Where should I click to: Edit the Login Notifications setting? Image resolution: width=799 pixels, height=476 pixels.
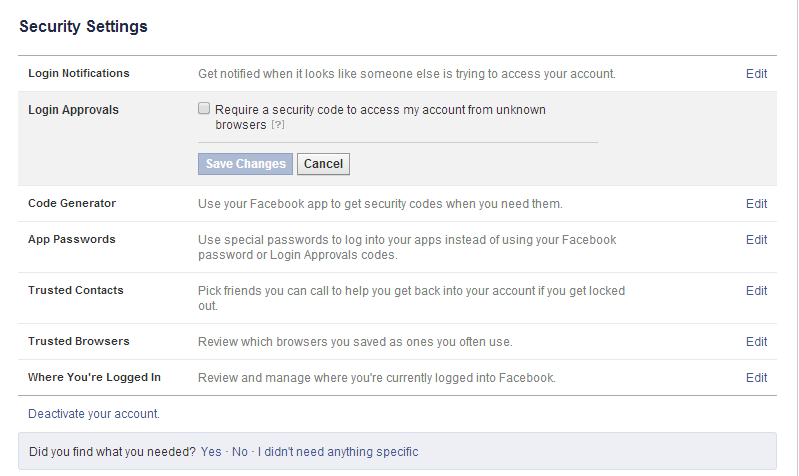pos(756,74)
